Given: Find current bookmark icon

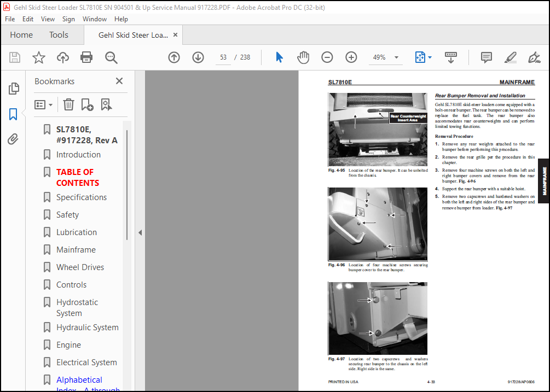Looking at the screenshot, I should pos(106,104).
